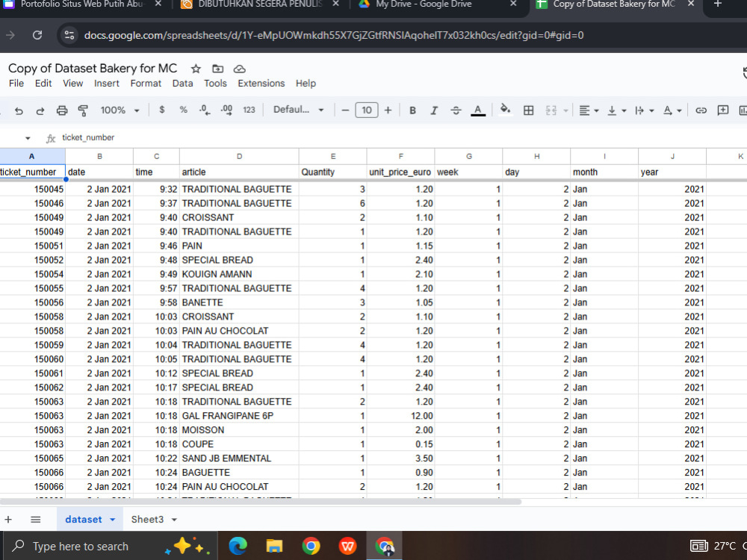This screenshot has width=747, height=560.
Task: Open the Format menu
Action: point(146,84)
